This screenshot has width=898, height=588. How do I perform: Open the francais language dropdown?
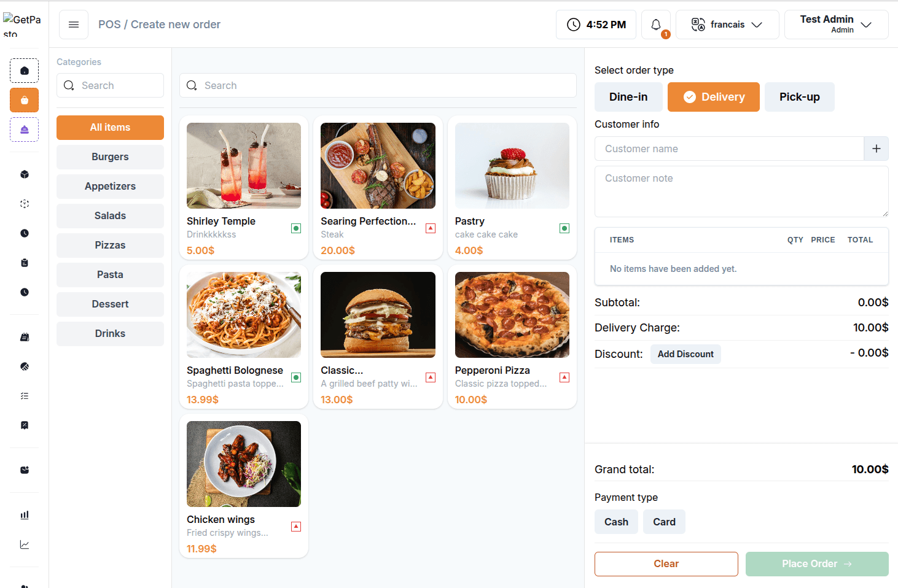pyautogui.click(x=727, y=25)
